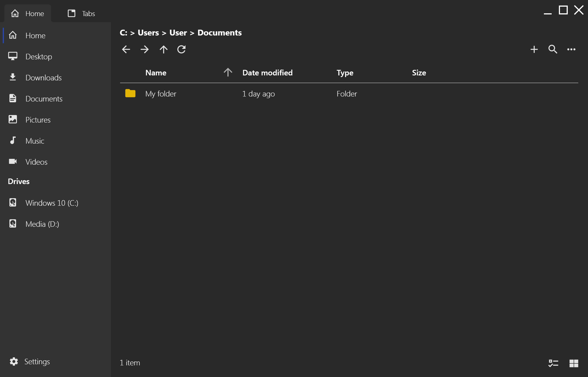Click the chevron after Users in breadcrumb
588x377 pixels.
coord(164,32)
